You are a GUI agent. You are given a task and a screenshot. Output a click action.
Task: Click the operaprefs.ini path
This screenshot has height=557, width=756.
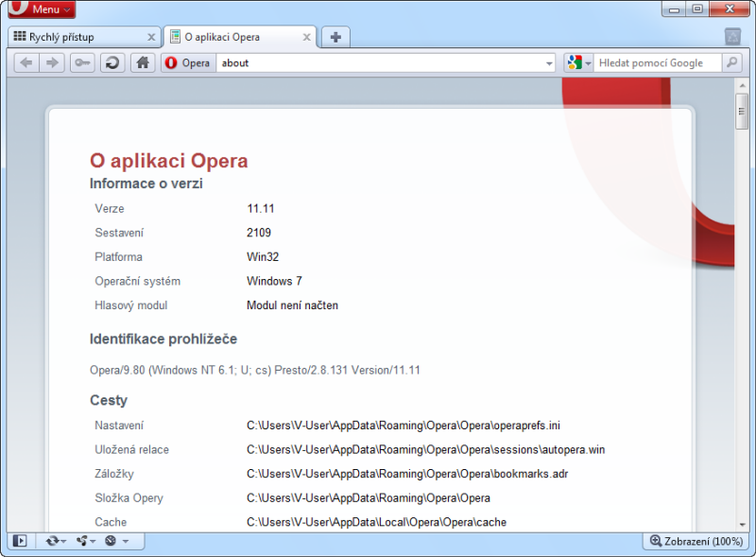point(404,426)
